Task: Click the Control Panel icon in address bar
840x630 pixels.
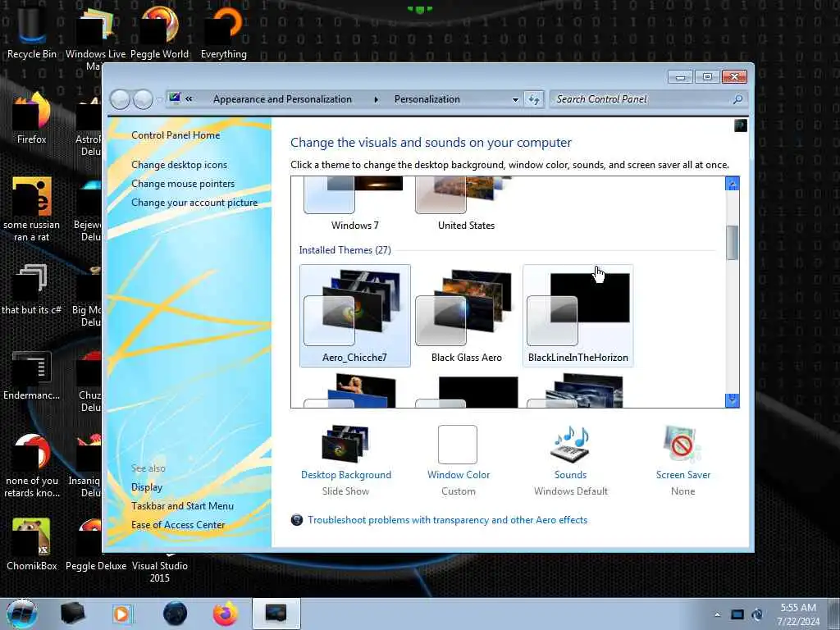Action: (x=175, y=98)
